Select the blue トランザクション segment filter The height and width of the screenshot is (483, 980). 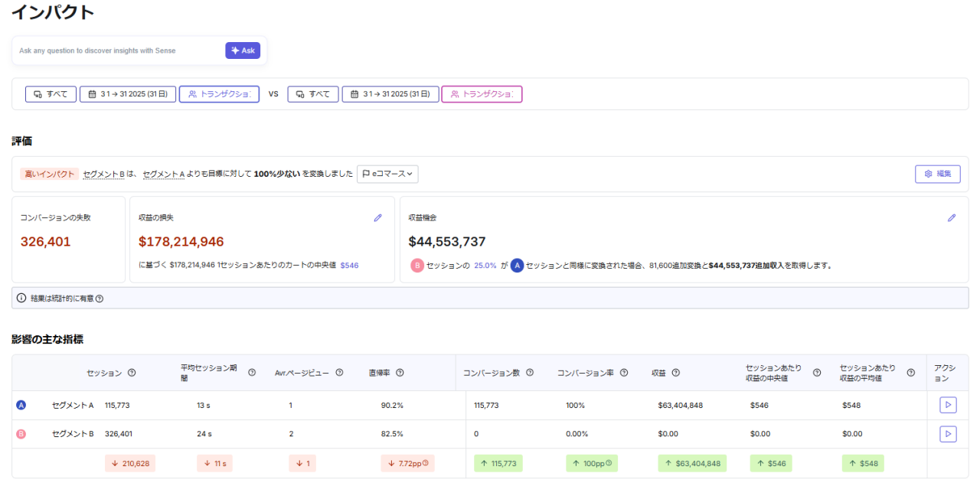(x=219, y=94)
